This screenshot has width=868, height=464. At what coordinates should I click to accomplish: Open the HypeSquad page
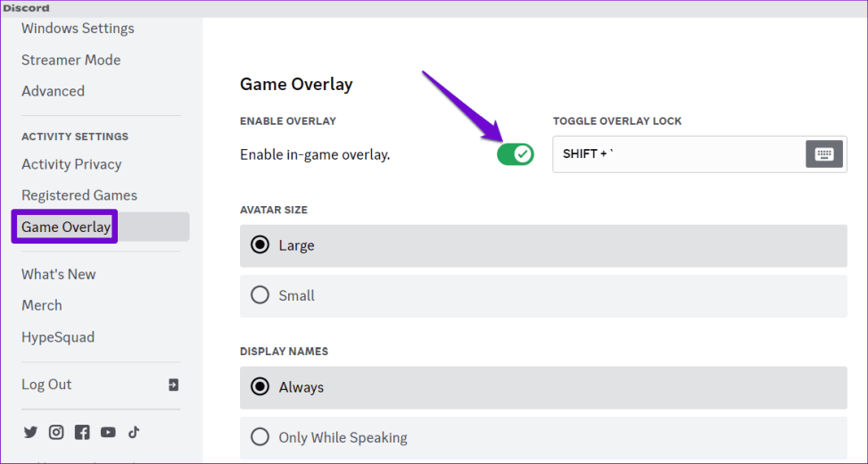pyautogui.click(x=58, y=337)
